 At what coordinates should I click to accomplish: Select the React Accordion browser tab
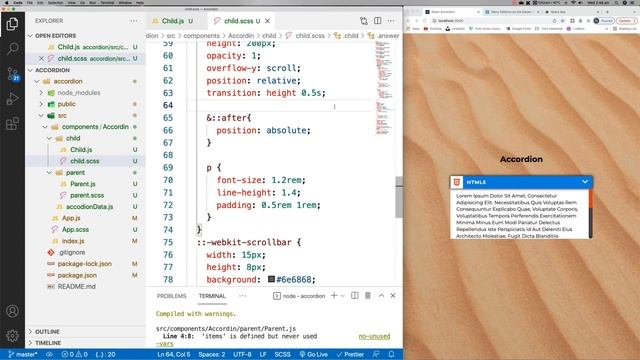tap(452, 12)
